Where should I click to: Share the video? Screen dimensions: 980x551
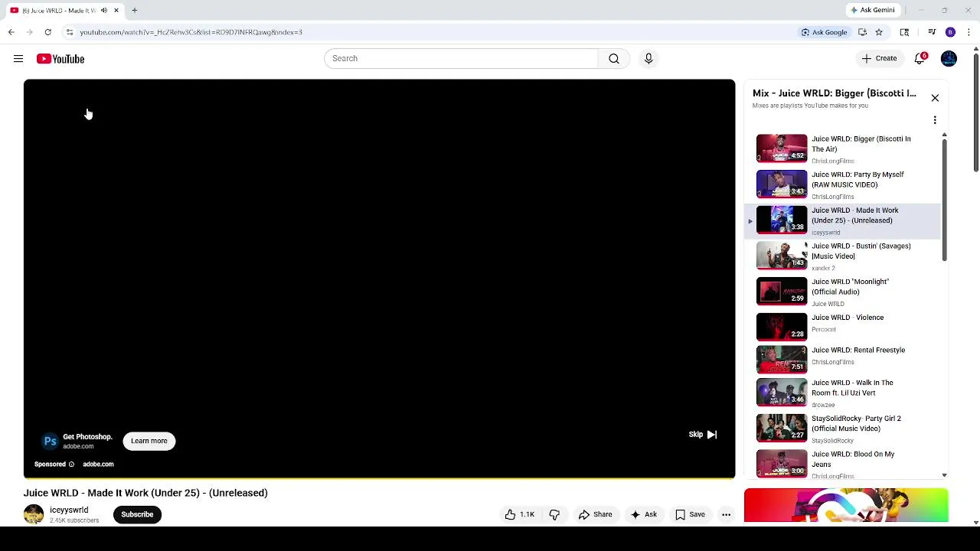[595, 514]
